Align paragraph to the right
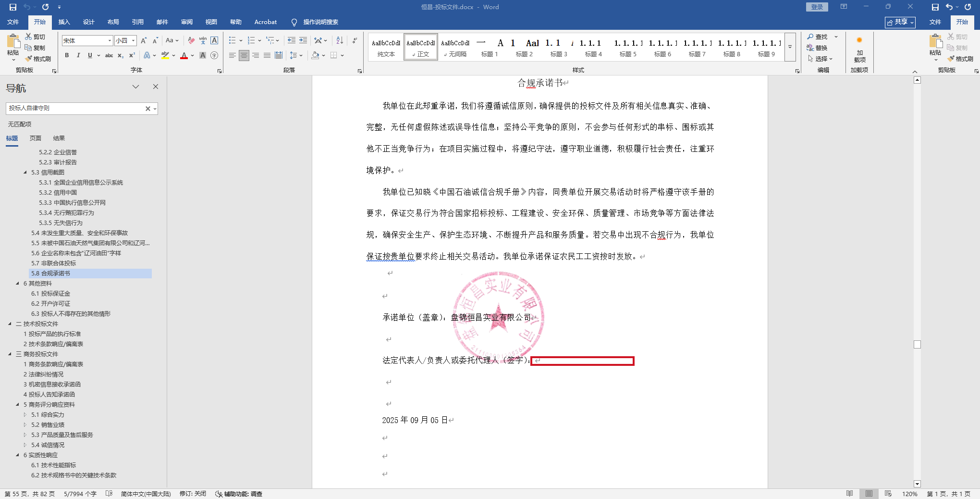 [x=256, y=55]
